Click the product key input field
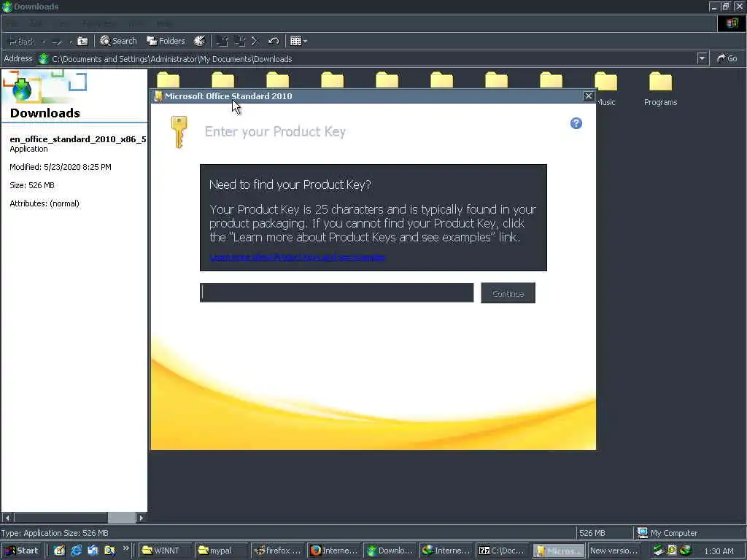Viewport: 747px width, 560px height. coord(337,293)
